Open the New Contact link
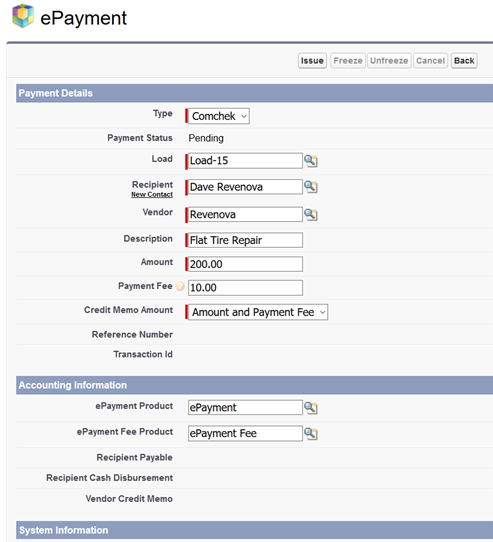This screenshot has width=493, height=542. click(152, 195)
